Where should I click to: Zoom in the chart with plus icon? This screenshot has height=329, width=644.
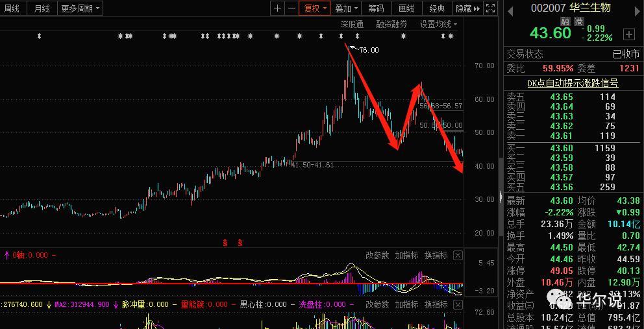pos(278,8)
